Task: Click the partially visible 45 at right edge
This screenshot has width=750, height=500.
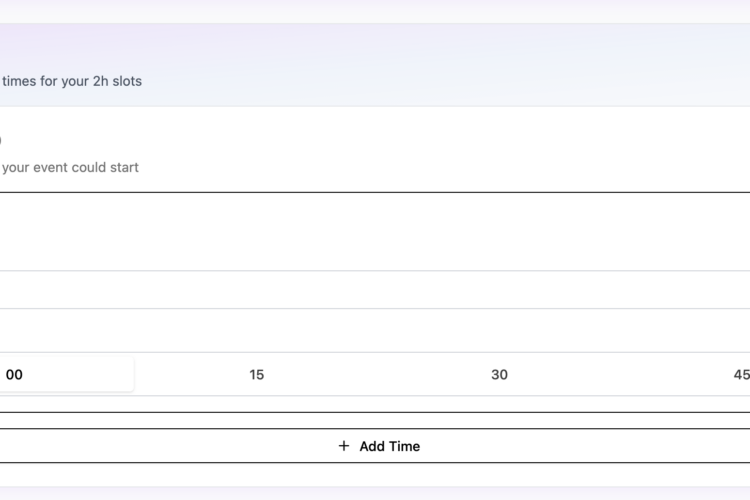Action: coord(741,375)
